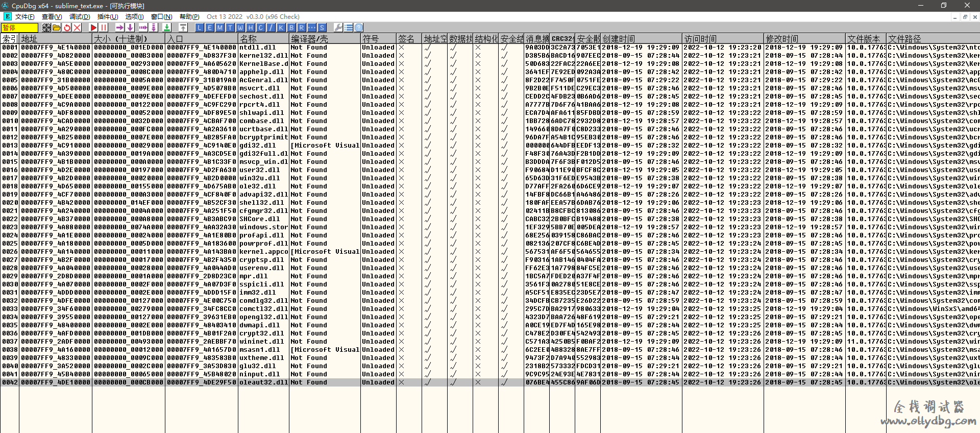Close the debuggee with red X icon
980x433 pixels.
click(x=77, y=28)
